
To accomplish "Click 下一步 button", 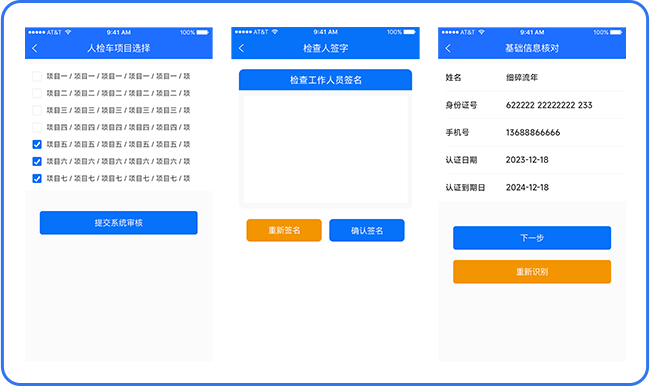I will 532,238.
